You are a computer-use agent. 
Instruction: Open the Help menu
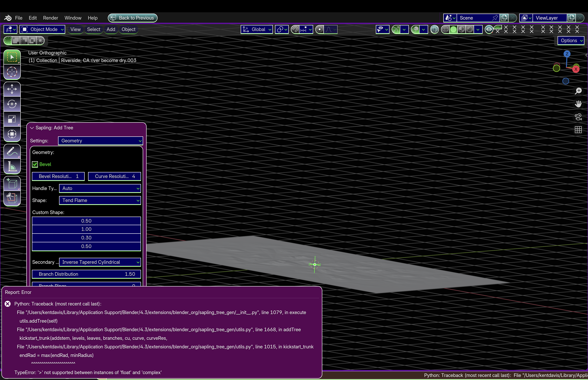[93, 18]
